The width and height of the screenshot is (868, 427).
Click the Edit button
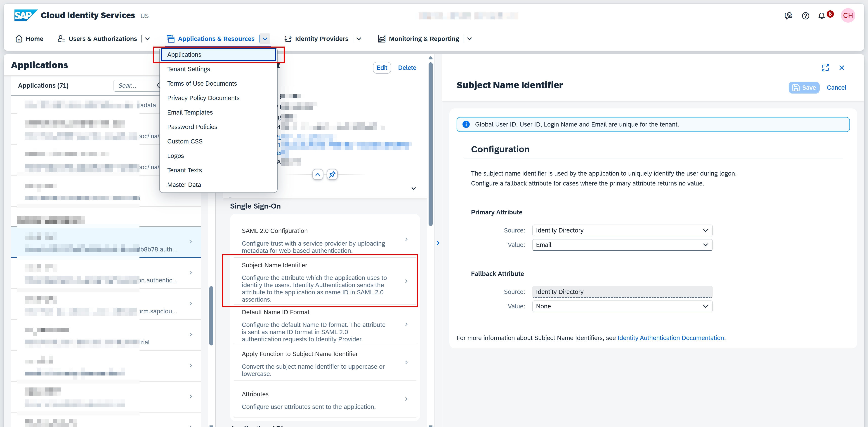[x=382, y=68]
